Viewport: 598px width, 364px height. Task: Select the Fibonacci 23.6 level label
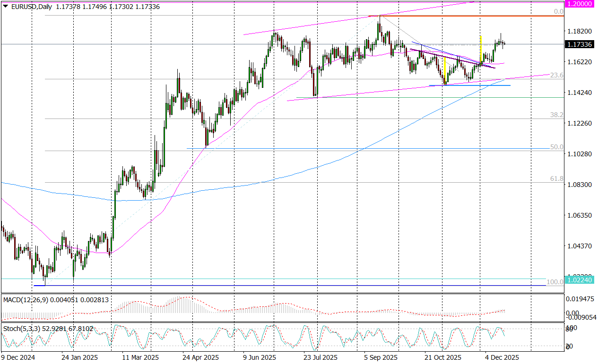pos(557,75)
